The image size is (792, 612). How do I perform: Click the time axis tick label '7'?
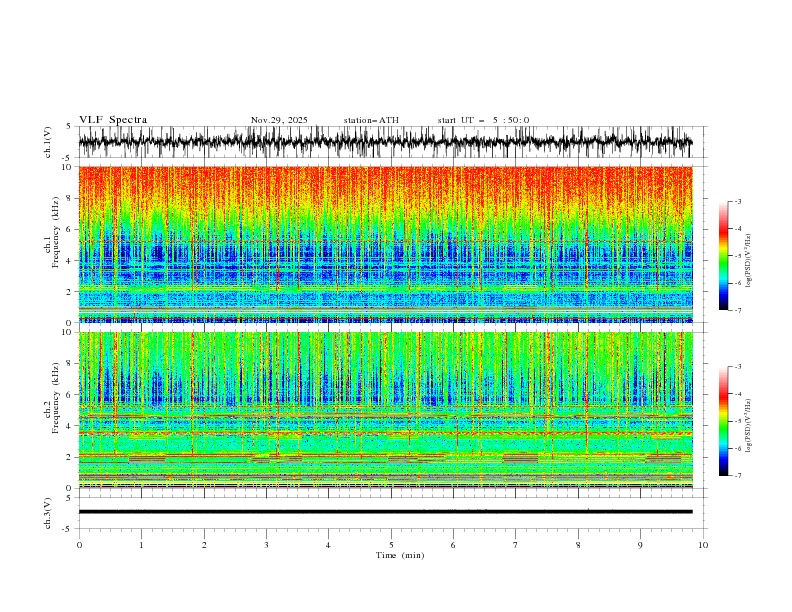[516, 545]
